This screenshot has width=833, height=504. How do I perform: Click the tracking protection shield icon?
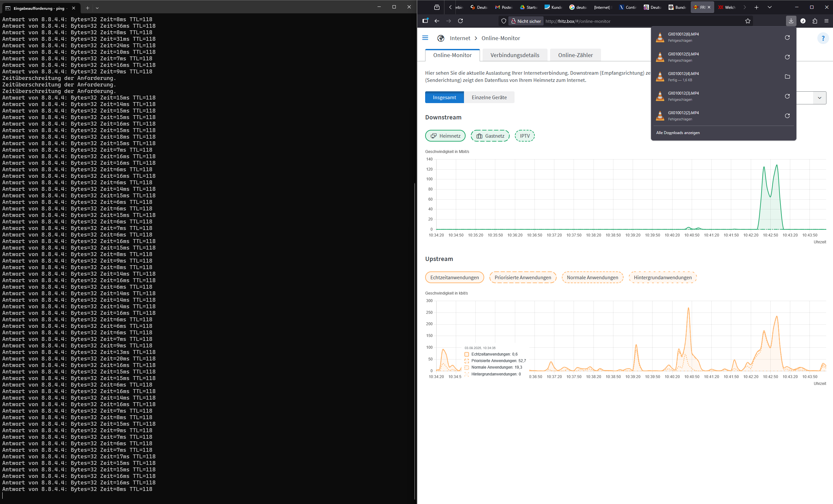pyautogui.click(x=504, y=21)
